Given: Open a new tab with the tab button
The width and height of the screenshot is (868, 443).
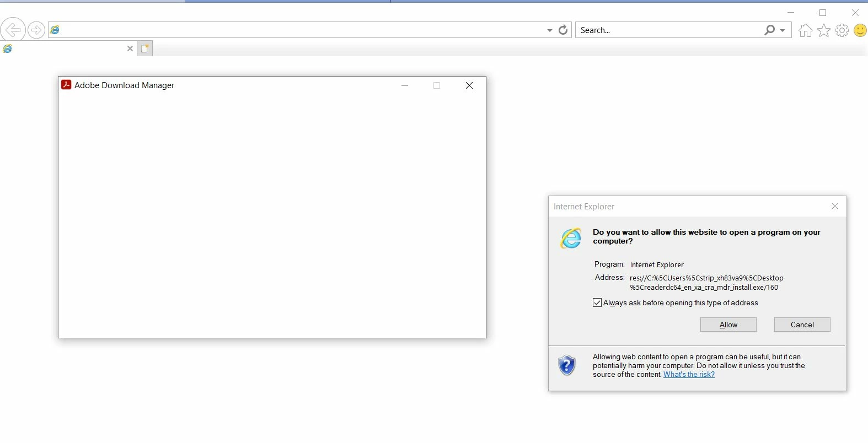Looking at the screenshot, I should click(144, 48).
